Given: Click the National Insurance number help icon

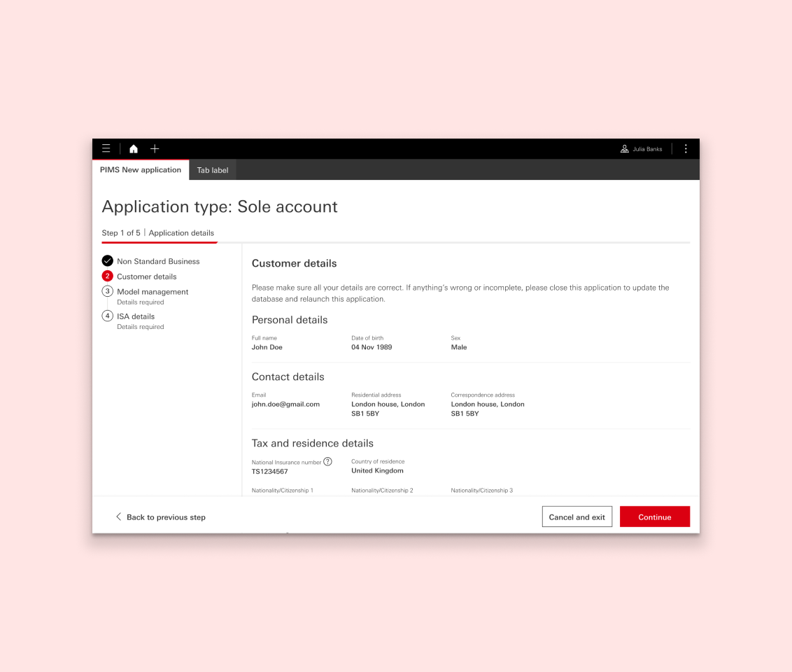Looking at the screenshot, I should click(x=327, y=461).
